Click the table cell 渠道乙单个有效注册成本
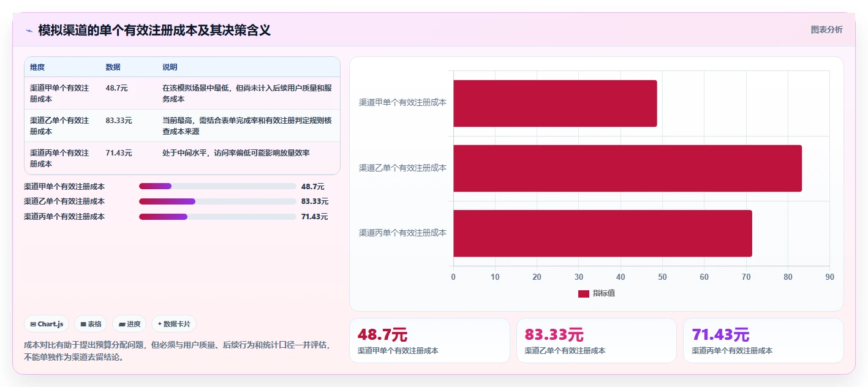Image resolution: width=868 pixels, height=387 pixels. (60, 126)
